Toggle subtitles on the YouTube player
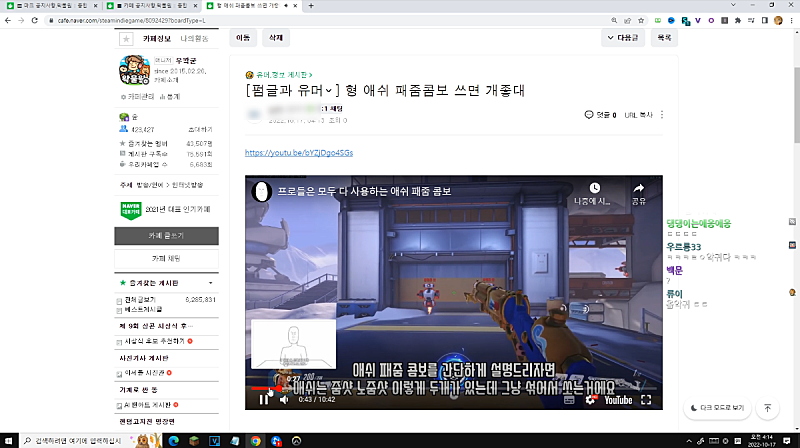 pos(569,400)
